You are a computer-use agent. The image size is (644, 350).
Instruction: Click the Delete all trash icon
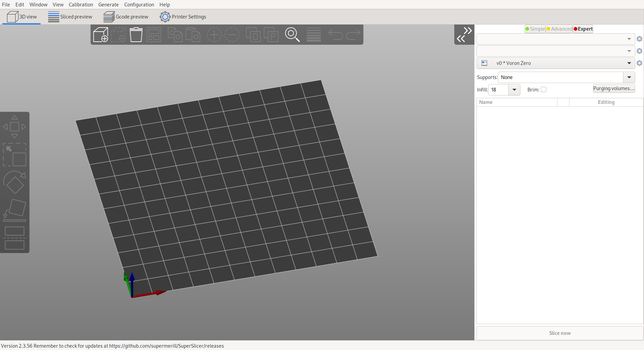coord(136,35)
